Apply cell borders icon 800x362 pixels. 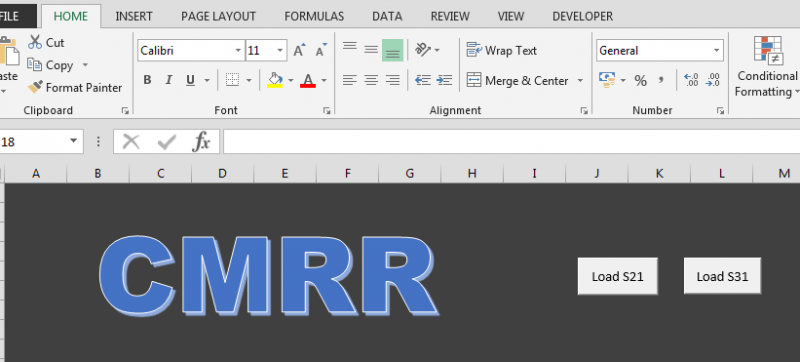point(233,80)
